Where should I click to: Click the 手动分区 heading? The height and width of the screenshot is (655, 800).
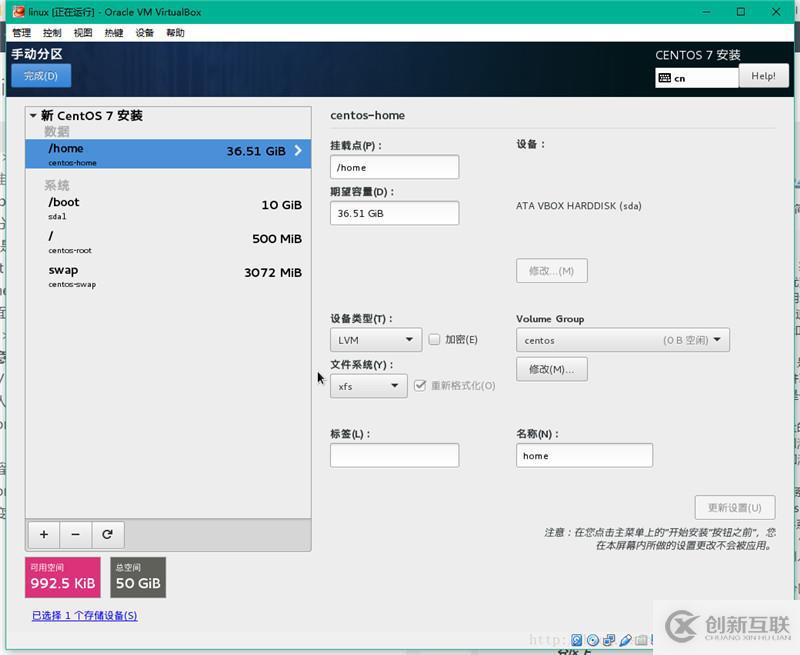[37, 54]
